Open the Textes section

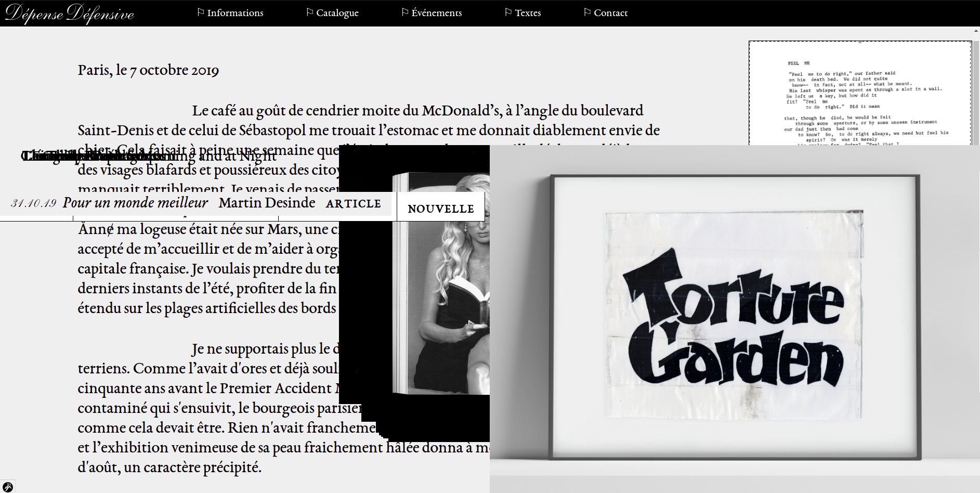coord(528,13)
